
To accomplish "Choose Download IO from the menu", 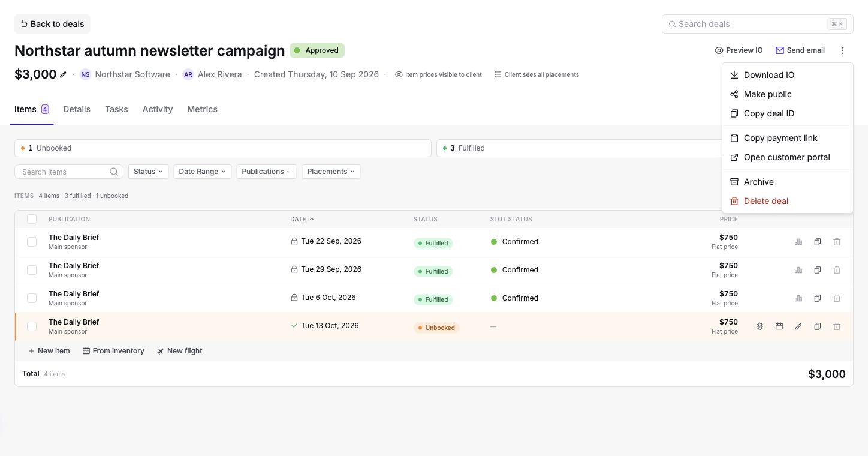I will (x=788, y=75).
